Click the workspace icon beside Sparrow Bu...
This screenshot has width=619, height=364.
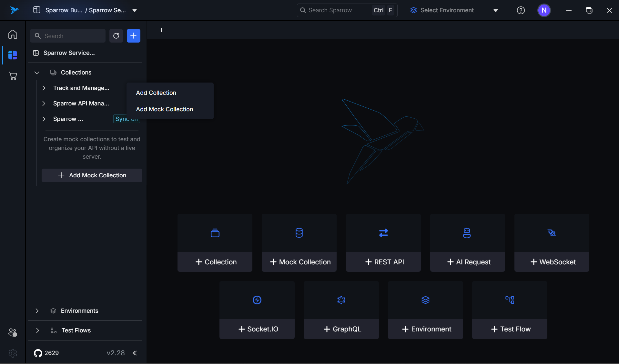(37, 10)
